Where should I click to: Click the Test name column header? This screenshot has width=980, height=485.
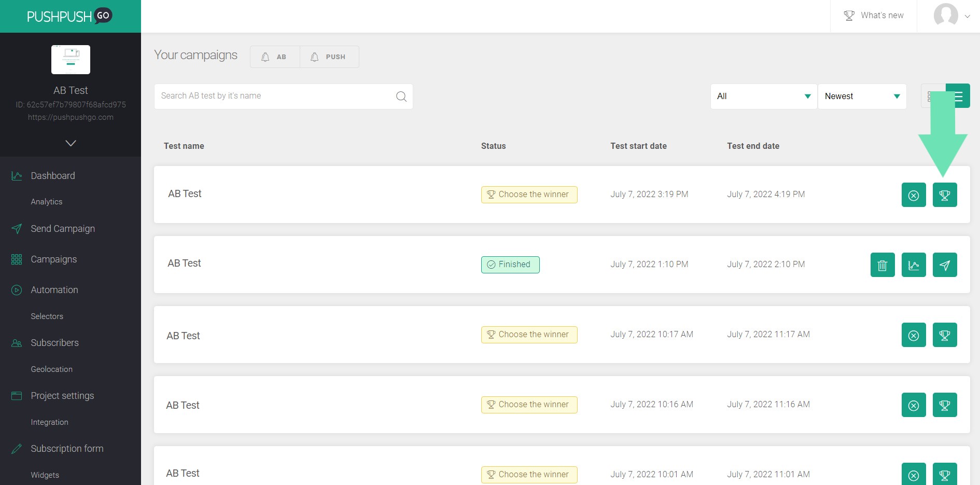point(184,146)
